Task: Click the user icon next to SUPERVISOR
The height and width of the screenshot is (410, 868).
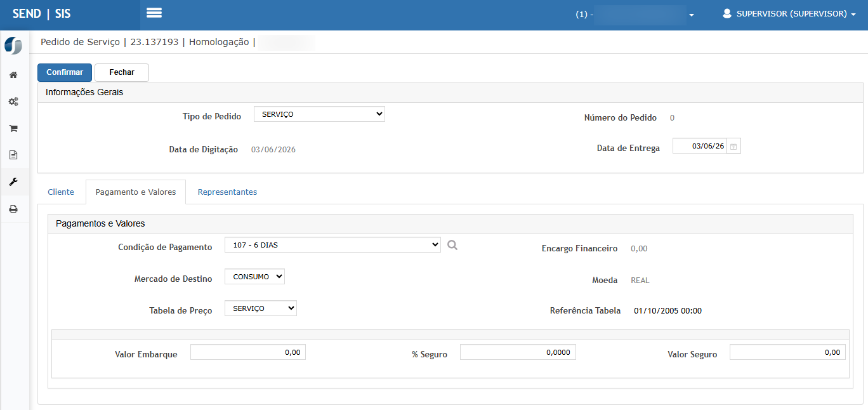Action: click(x=727, y=13)
